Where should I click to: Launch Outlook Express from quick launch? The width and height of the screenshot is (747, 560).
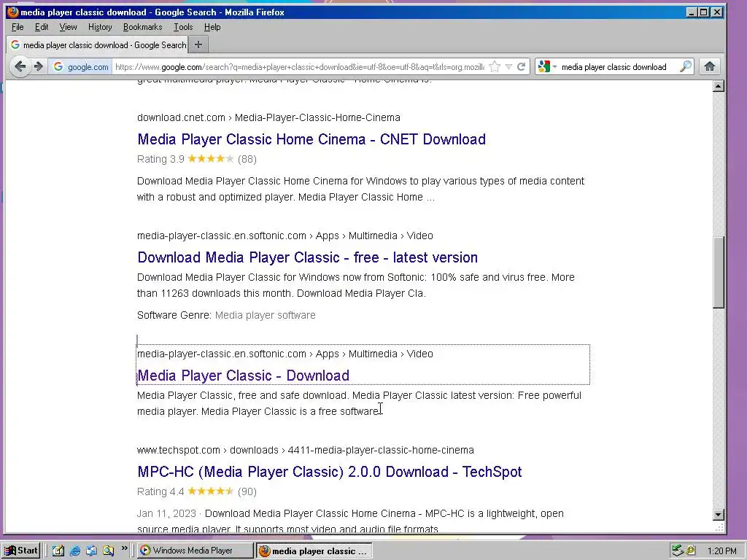[x=91, y=551]
